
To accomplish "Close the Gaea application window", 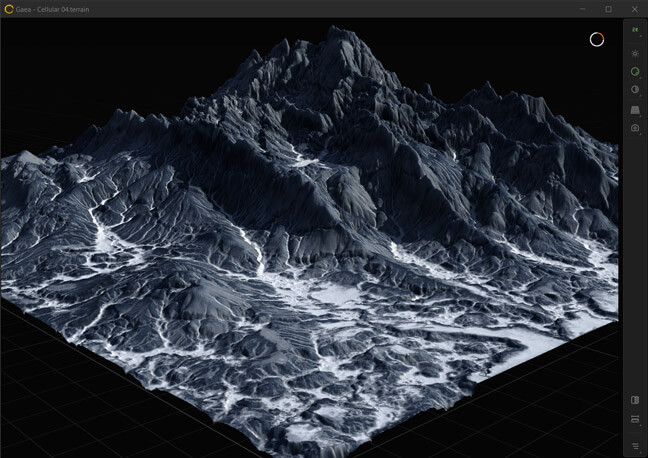I will tap(634, 9).
